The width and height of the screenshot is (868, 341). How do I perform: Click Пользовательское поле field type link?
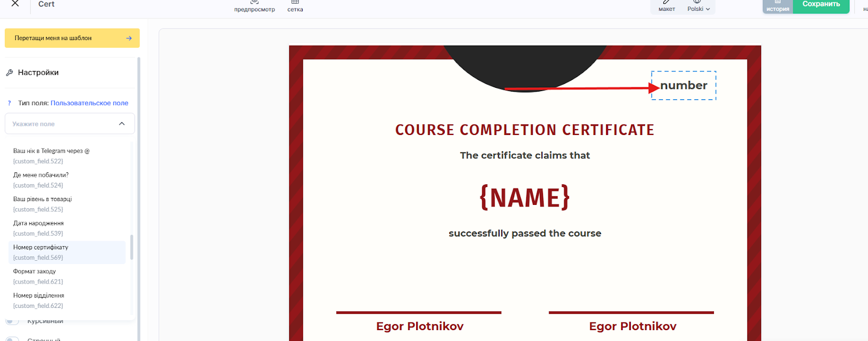pos(90,103)
